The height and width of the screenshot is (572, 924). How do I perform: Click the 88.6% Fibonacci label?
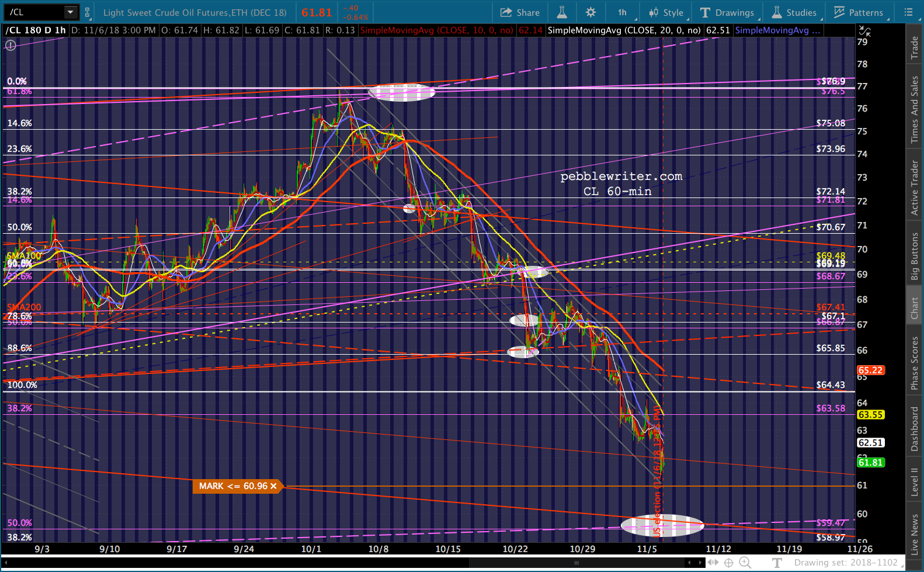coord(19,348)
